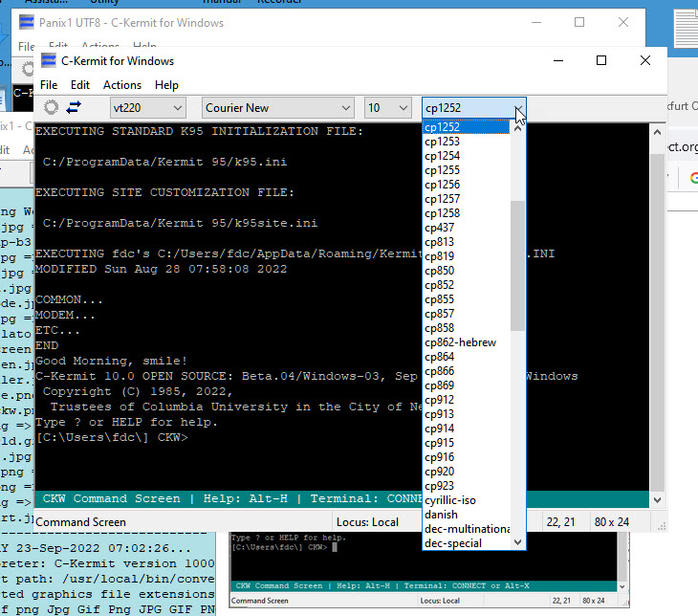Select cyrillic-iso in the charset list
Image resolution: width=698 pixels, height=616 pixels.
pos(466,499)
